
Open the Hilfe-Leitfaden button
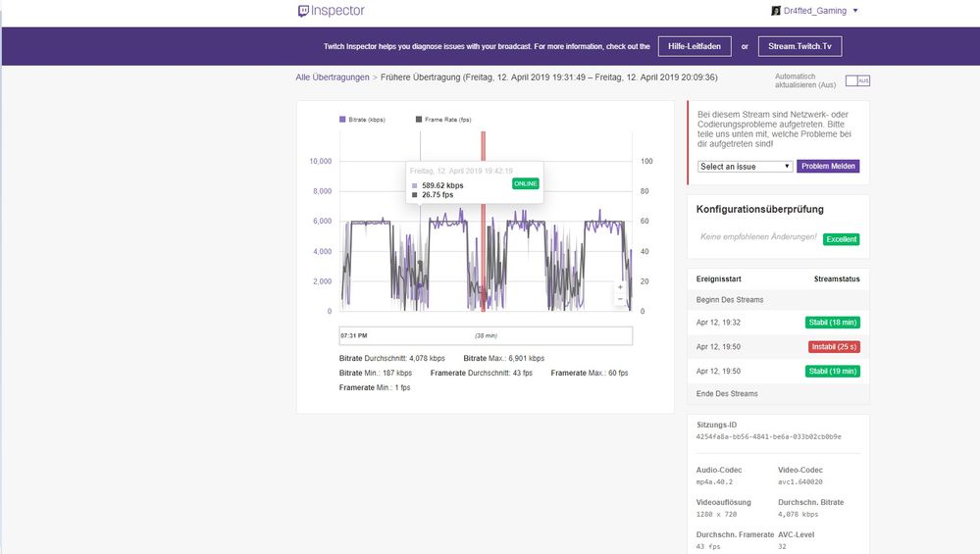click(695, 46)
